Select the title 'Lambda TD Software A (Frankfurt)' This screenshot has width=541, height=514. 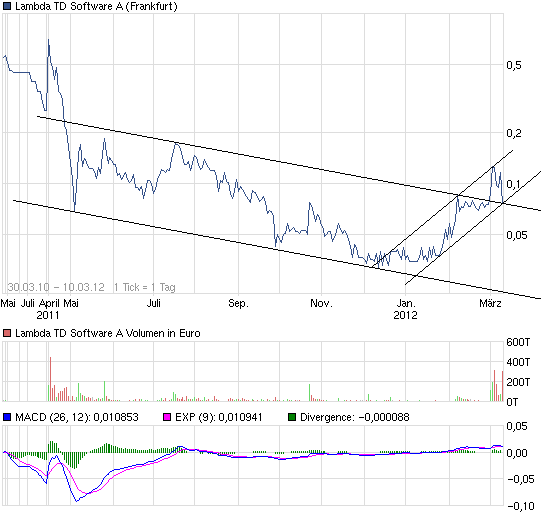point(96,6)
